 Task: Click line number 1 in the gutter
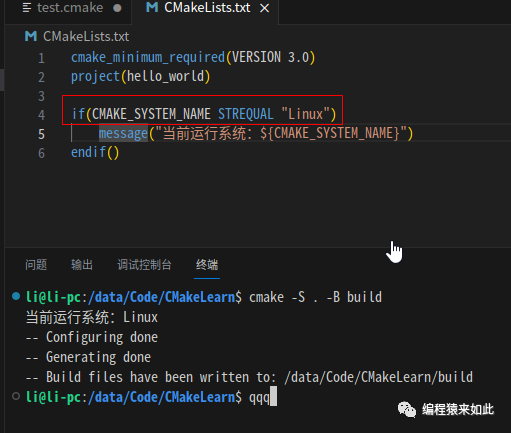tap(41, 58)
